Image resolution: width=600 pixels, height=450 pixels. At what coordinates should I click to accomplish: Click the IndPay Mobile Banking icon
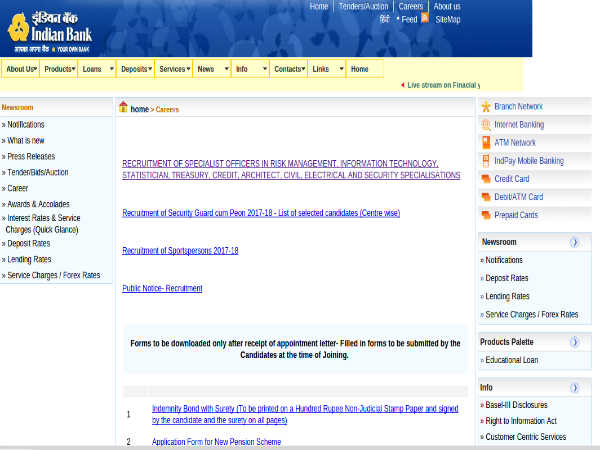pyautogui.click(x=486, y=161)
